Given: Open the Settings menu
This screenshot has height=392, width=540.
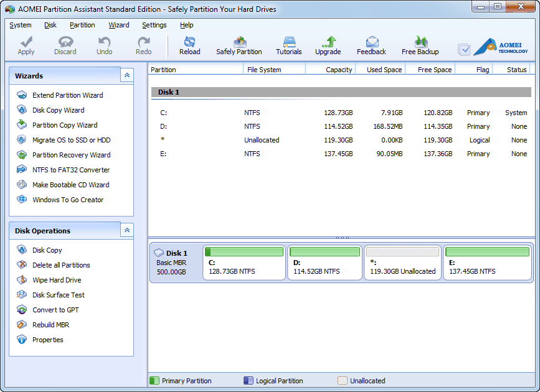Looking at the screenshot, I should point(154,25).
